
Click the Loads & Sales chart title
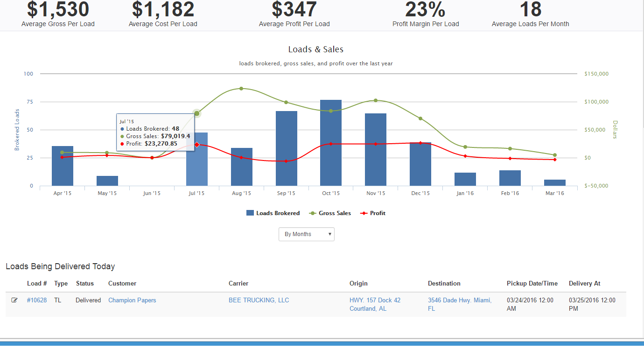coord(315,49)
